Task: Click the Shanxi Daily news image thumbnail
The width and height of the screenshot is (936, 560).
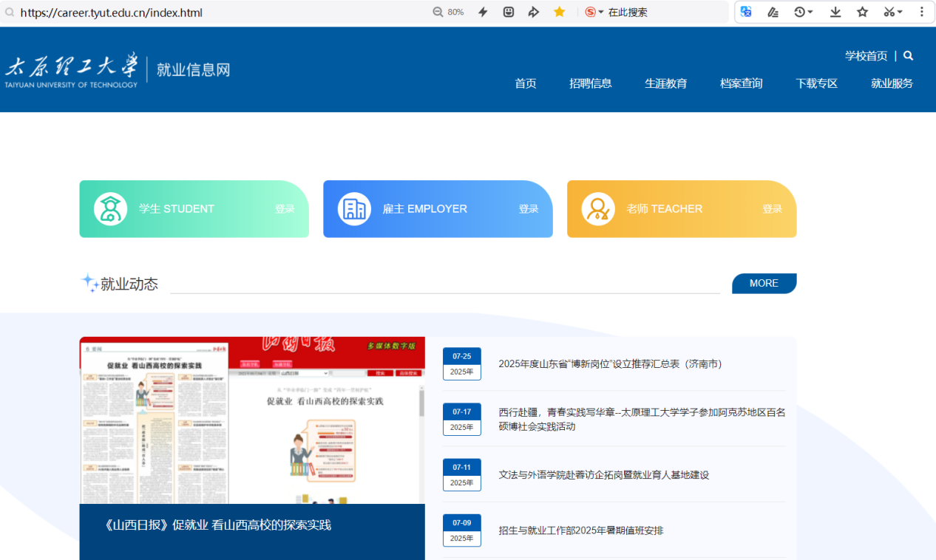Action: [x=252, y=420]
